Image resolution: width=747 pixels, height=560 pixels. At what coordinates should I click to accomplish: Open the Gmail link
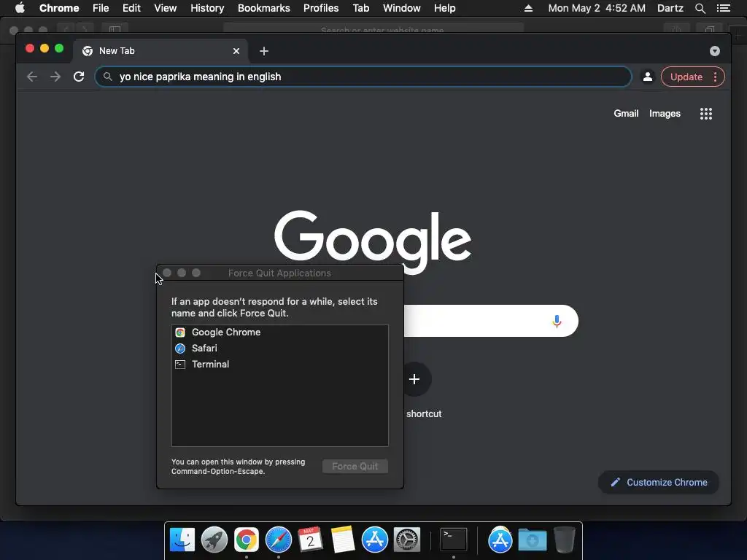pyautogui.click(x=625, y=113)
